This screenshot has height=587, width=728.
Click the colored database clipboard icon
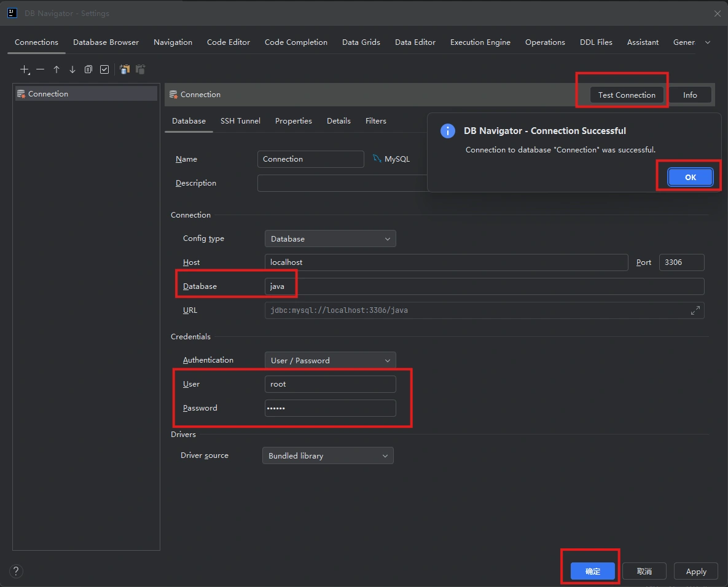tap(125, 69)
